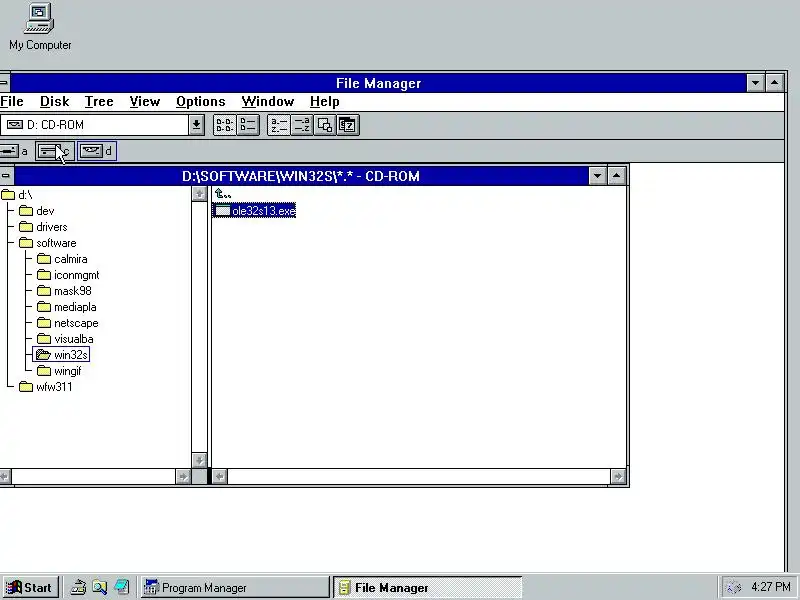The height and width of the screenshot is (600, 800).
Task: Click the up-directory arrow in file list
Action: [x=223, y=194]
